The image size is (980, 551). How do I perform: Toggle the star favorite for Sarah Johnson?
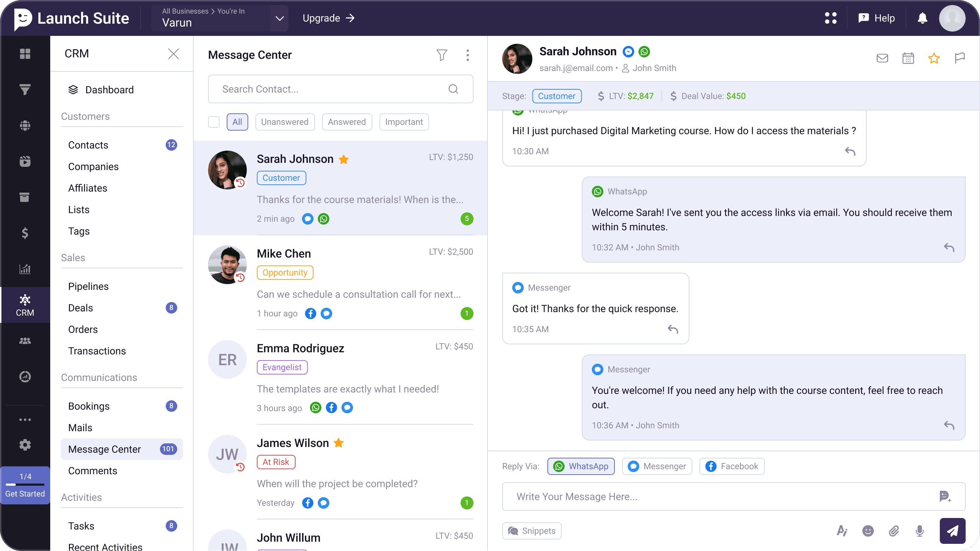pyautogui.click(x=934, y=58)
